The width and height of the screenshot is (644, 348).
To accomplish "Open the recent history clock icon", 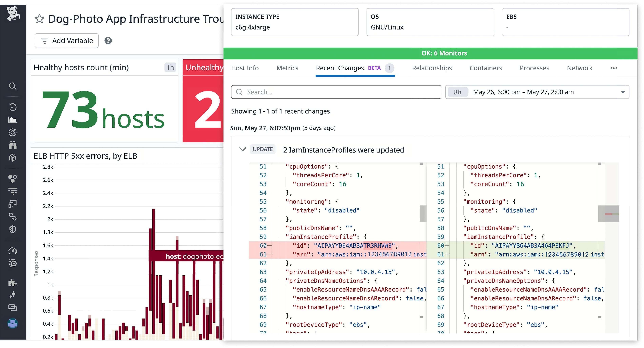I will point(13,107).
